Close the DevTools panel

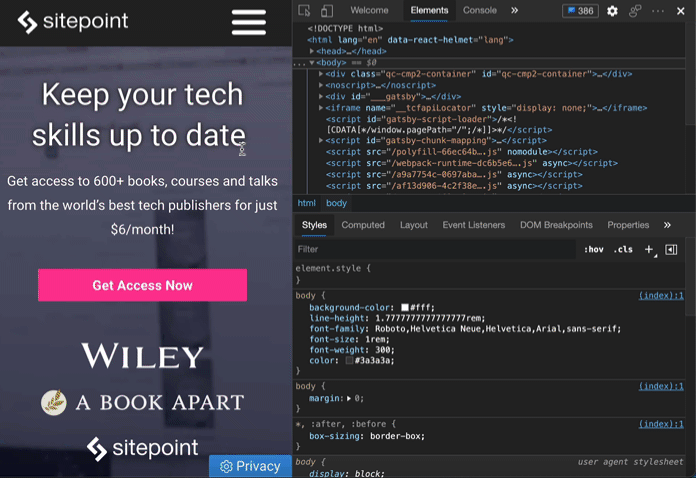(x=680, y=11)
